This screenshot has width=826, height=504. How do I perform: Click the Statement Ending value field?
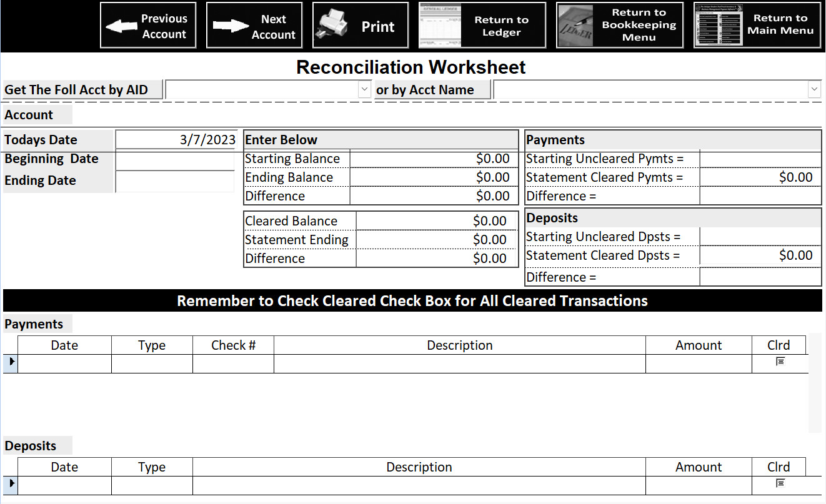click(x=437, y=240)
